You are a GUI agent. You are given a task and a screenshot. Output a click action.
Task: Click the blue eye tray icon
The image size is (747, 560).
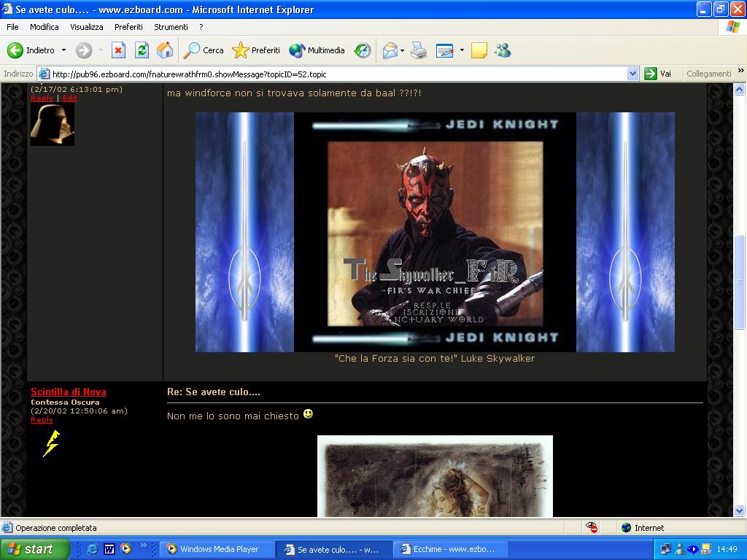point(692,550)
